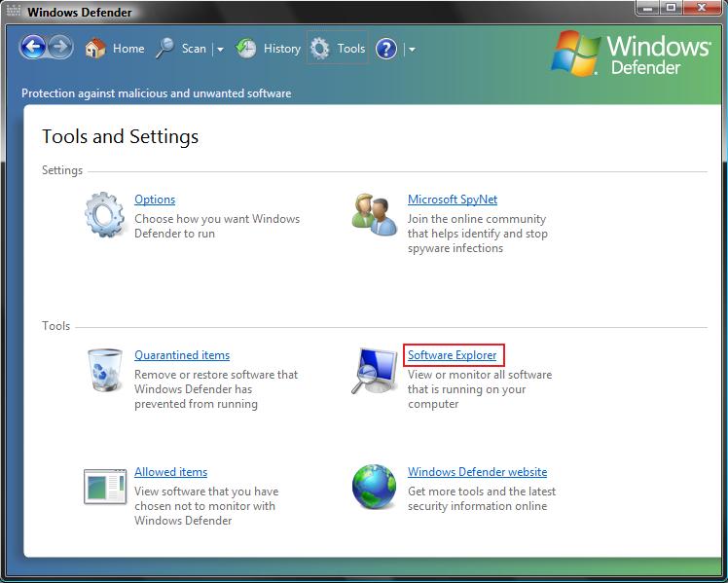
Task: Open Help with the question mark icon
Action: click(386, 49)
